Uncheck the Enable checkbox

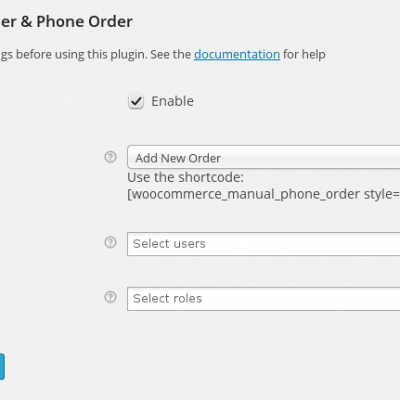136,102
